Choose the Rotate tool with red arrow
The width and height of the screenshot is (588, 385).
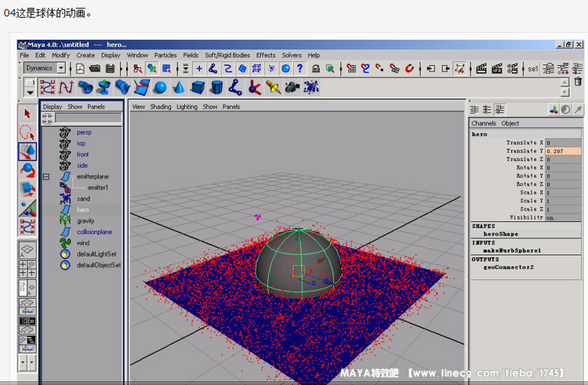(27, 171)
